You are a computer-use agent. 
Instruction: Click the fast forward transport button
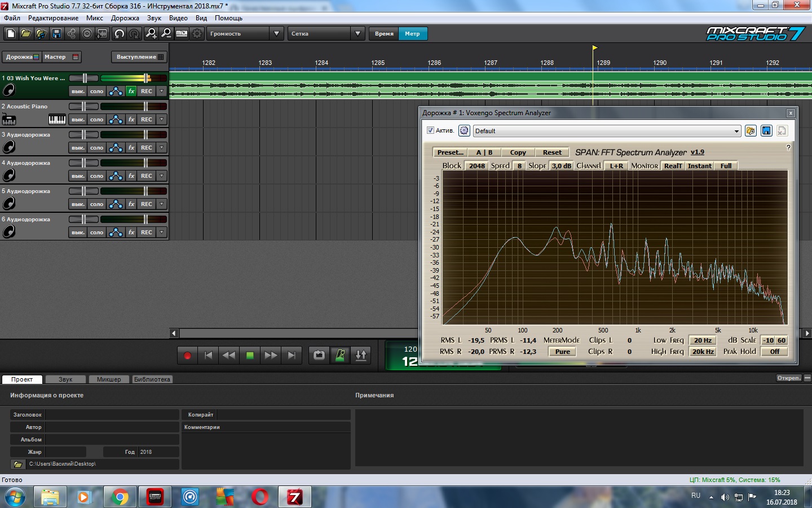(271, 355)
